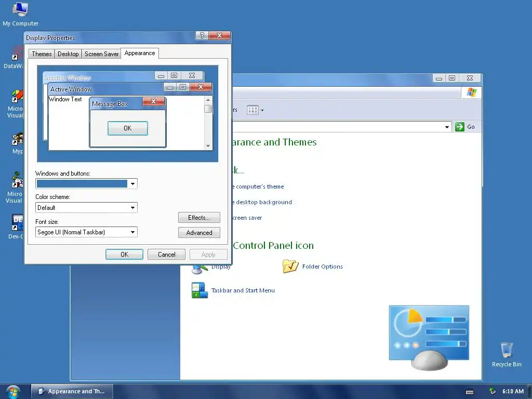
Task: Click the computer's theme task link
Action: click(x=258, y=187)
